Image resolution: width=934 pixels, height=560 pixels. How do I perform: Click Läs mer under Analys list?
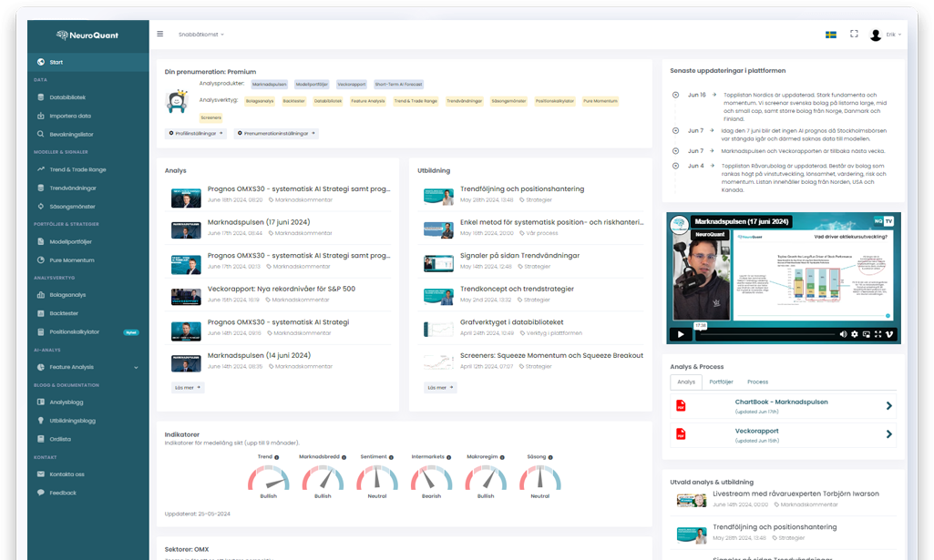[187, 387]
